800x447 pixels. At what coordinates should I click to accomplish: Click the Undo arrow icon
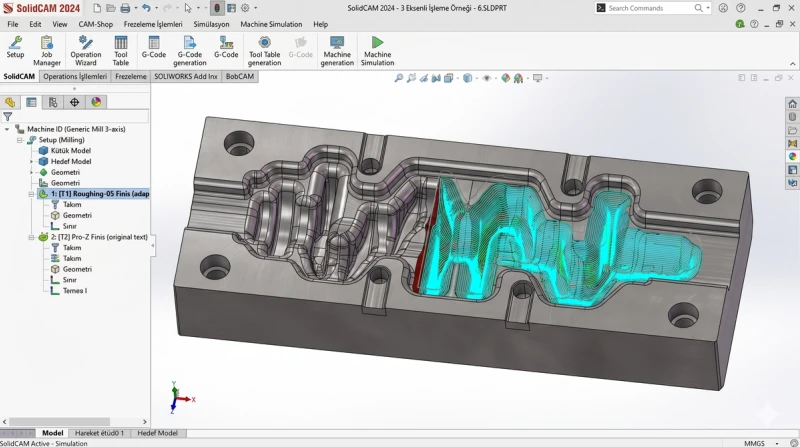coord(146,8)
